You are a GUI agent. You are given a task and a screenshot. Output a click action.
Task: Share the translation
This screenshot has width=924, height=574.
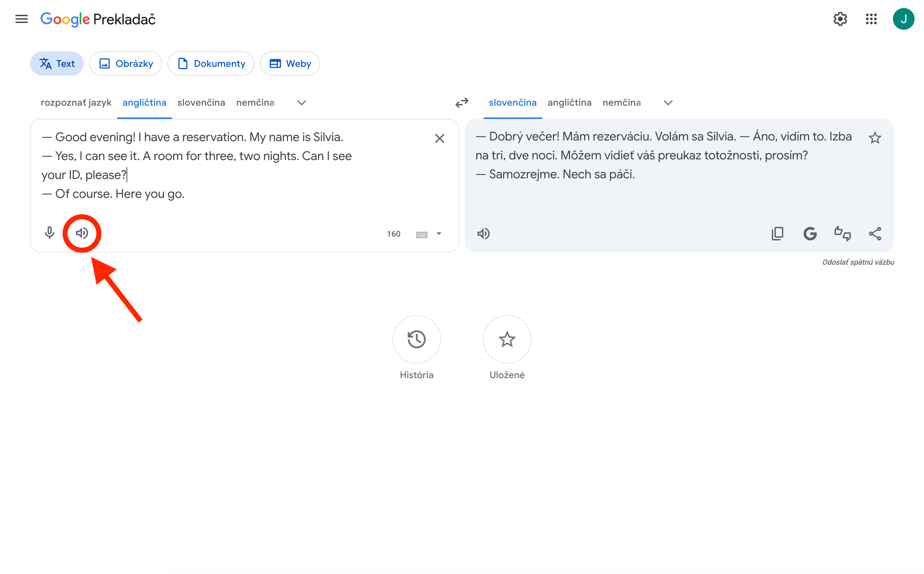point(875,233)
